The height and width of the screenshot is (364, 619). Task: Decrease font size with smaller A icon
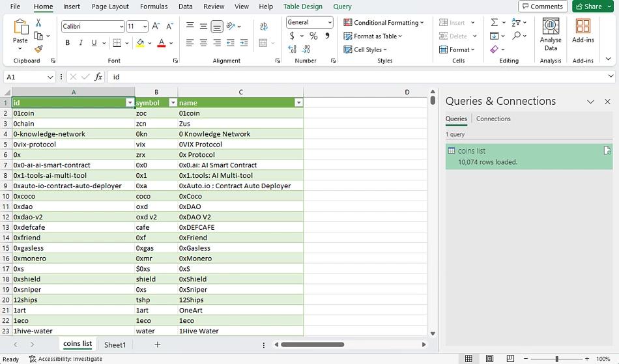(170, 26)
